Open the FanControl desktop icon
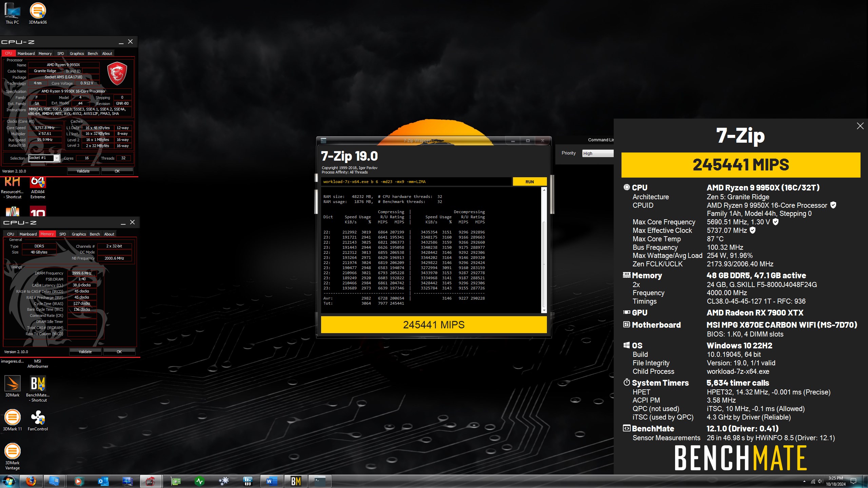 point(38,420)
